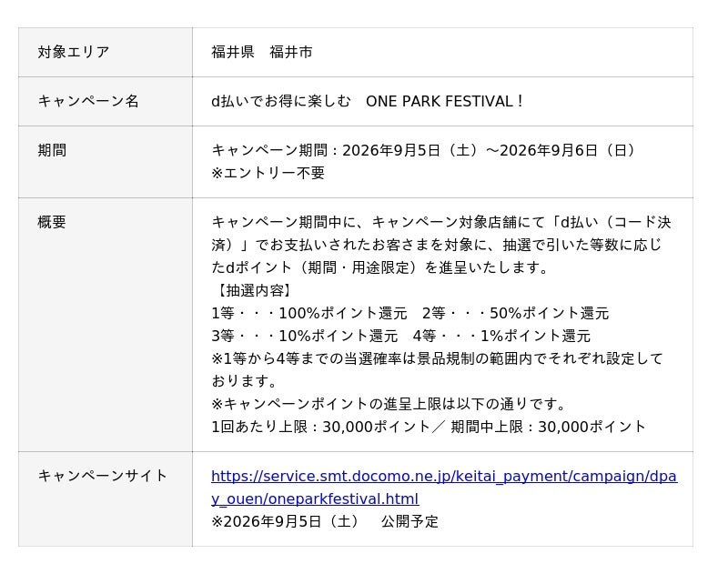728x574 pixels.
Task: Click the 当選確率 disclaimer note line
Action: coord(437,370)
